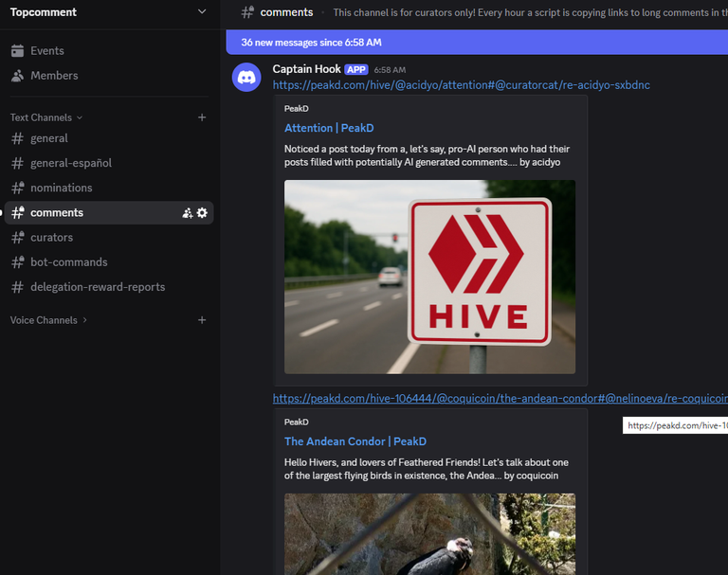The height and width of the screenshot is (575, 728).
Task: Click the first embed's PeakD provider label
Action: pyautogui.click(x=296, y=109)
